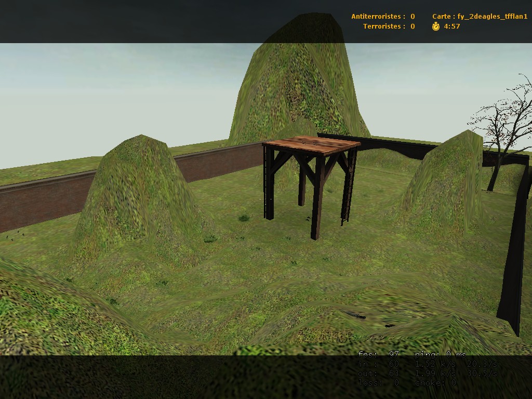The height and width of the screenshot is (399, 532).
Task: Click the "20.3/s" update rate value
Action: pos(482,364)
